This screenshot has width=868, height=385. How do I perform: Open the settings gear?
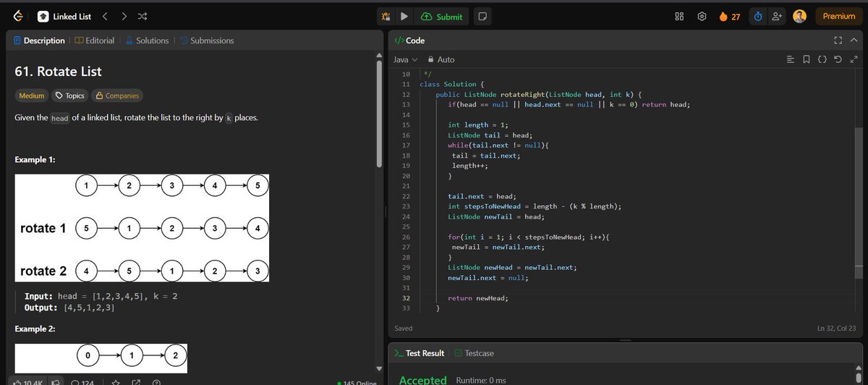click(x=702, y=16)
